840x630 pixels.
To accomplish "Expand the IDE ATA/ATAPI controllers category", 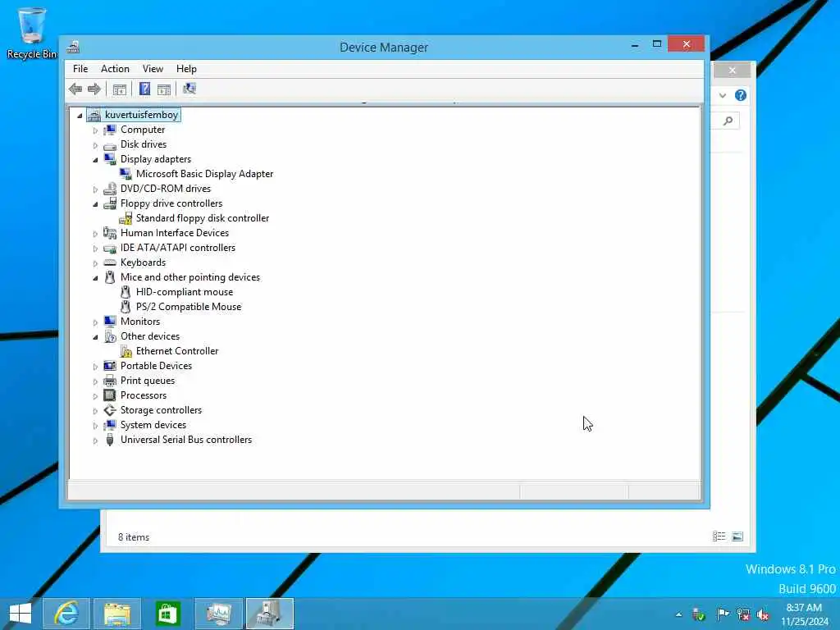I will click(x=95, y=249).
